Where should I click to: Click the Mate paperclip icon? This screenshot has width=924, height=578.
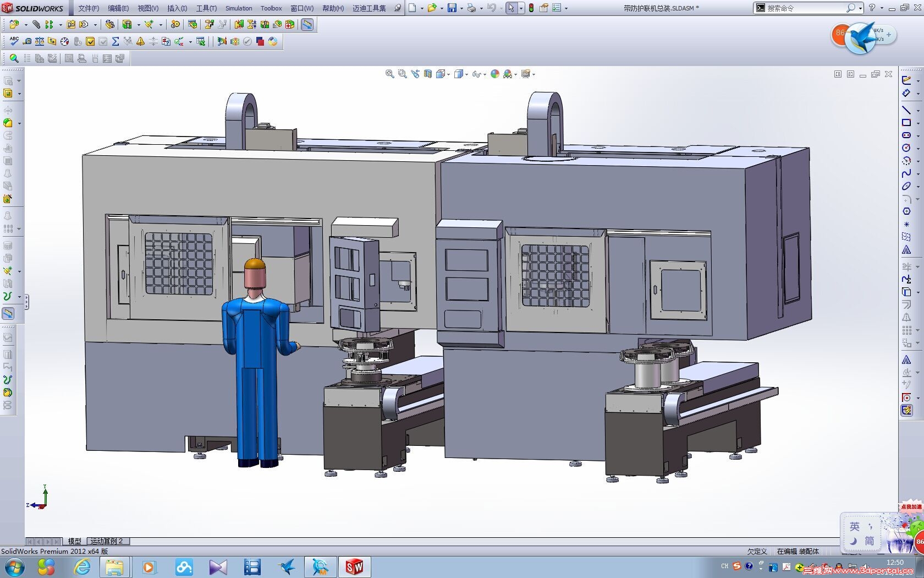click(36, 24)
